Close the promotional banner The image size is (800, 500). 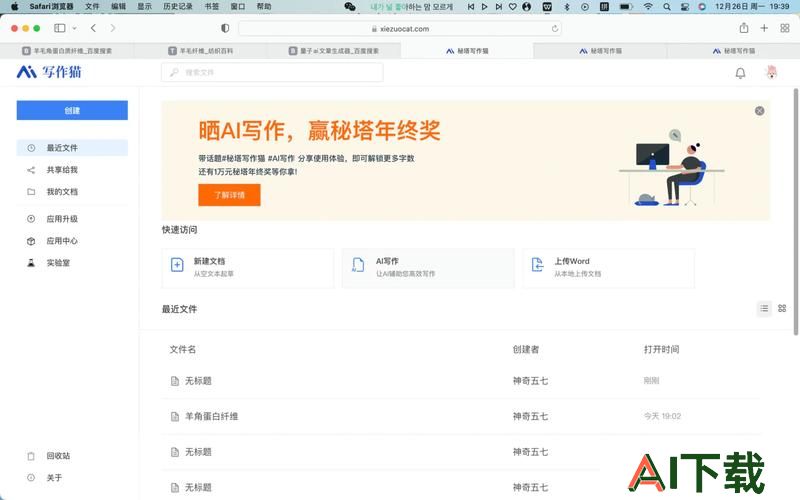coord(759,111)
